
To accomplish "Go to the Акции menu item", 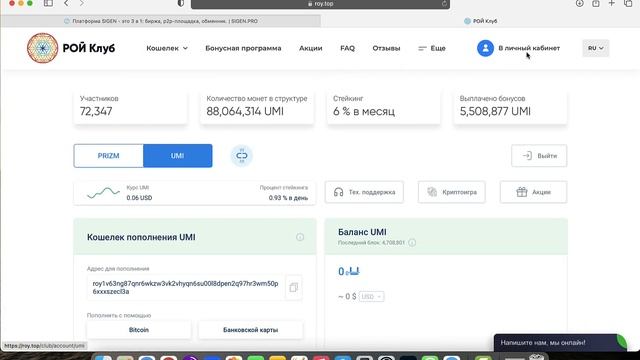I will tap(311, 48).
